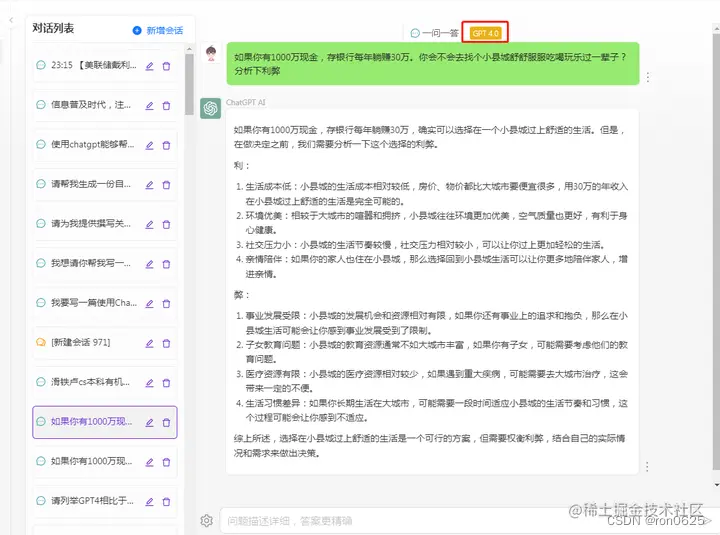
Task: Collapse the sidebar with the left chevron
Action: tap(11, 20)
